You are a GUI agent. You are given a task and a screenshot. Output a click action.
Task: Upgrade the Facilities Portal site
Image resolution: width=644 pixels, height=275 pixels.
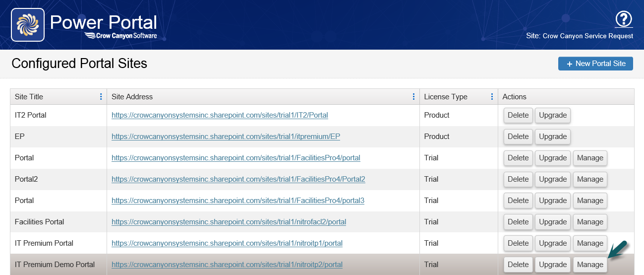tap(553, 222)
